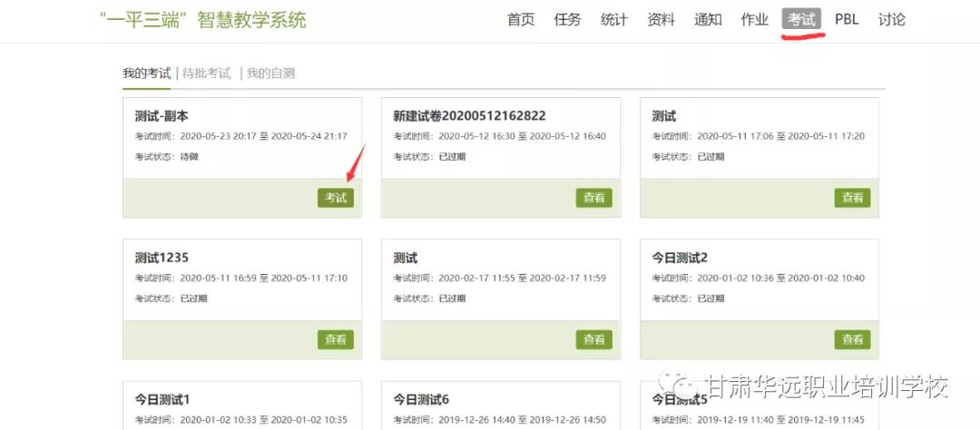Click the 今日测试1 exam title
The image size is (980, 430).
[x=162, y=399]
